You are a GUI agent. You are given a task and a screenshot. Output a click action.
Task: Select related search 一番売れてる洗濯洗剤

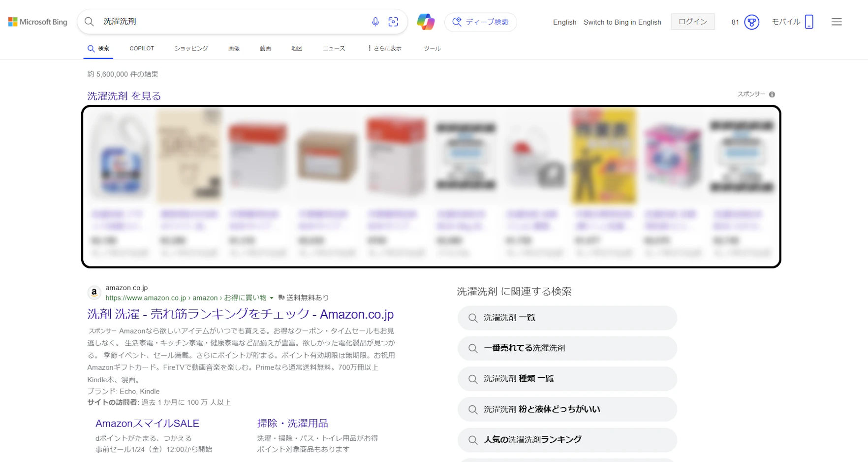(567, 349)
